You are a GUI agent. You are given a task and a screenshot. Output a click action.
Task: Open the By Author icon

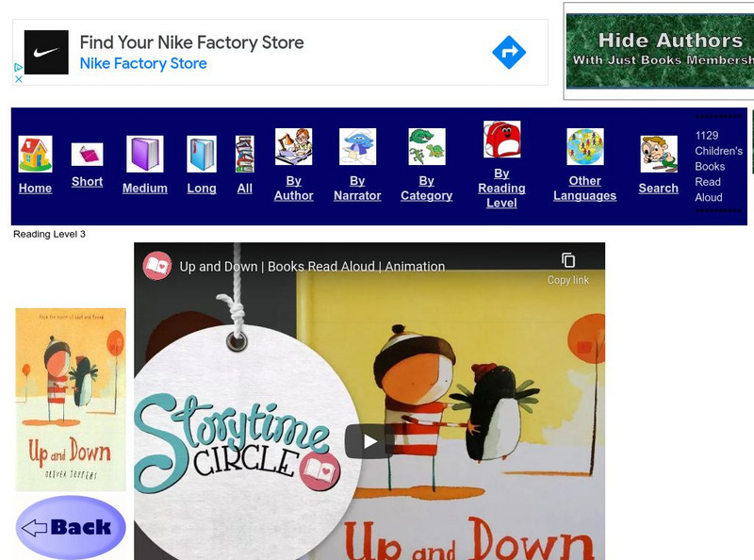coord(293,147)
